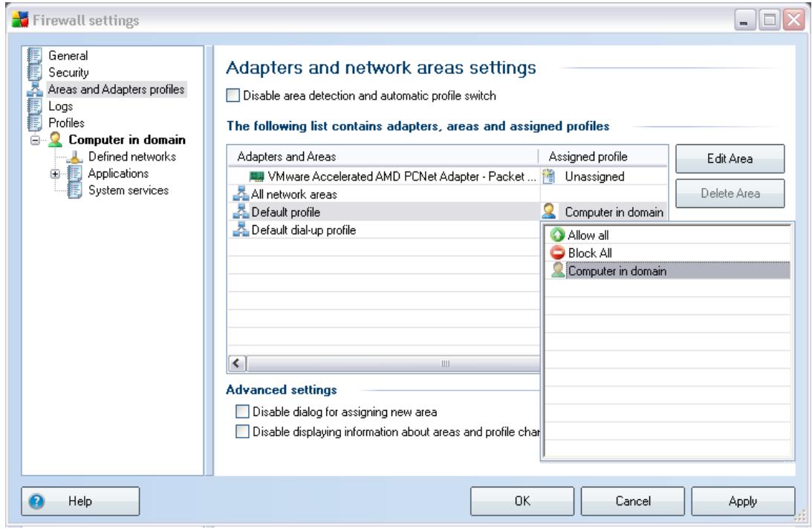Click the Assigned profile column header
The width and height of the screenshot is (812, 529).
point(603,157)
